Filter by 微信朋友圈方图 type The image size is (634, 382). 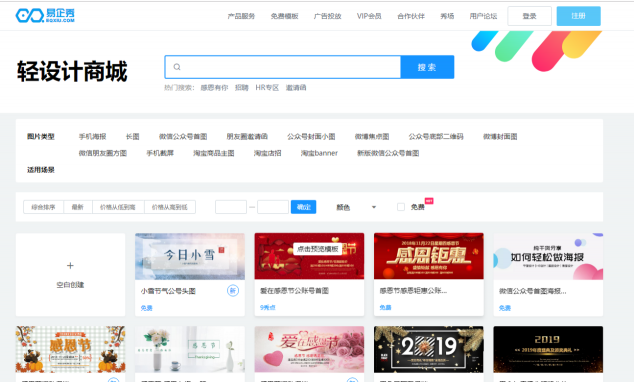(103, 153)
